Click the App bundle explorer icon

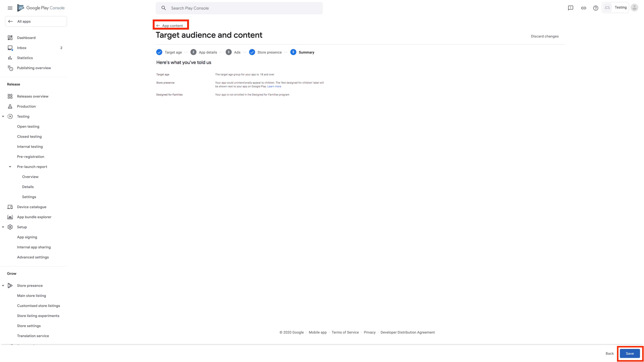click(10, 217)
